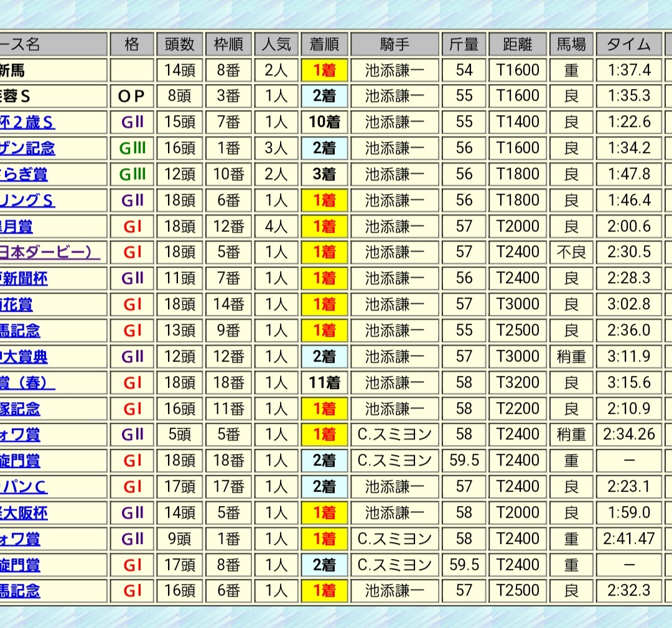Select the 15頭 field size cell
Image resolution: width=672 pixels, height=628 pixels.
pyautogui.click(x=180, y=122)
